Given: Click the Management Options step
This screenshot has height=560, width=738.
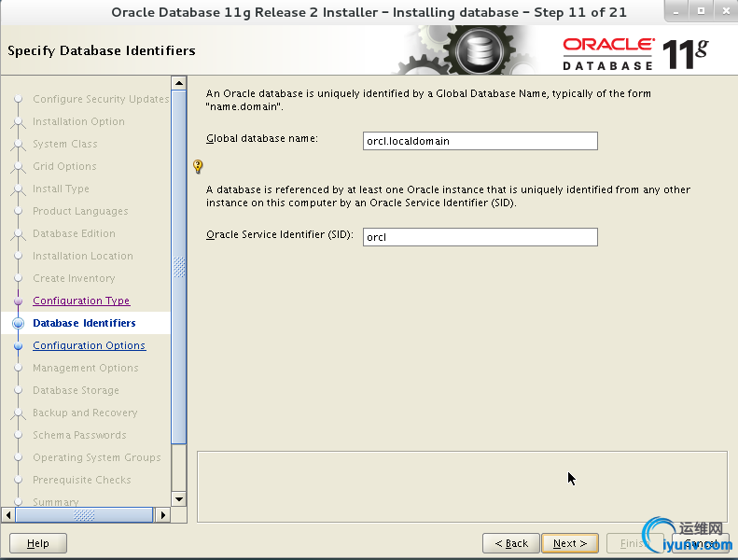Looking at the screenshot, I should tap(86, 368).
